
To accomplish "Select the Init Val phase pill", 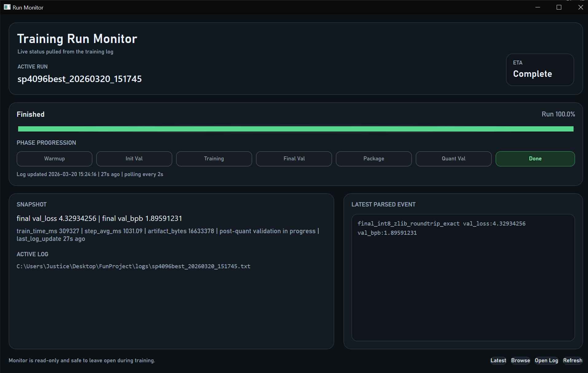I will (x=134, y=159).
